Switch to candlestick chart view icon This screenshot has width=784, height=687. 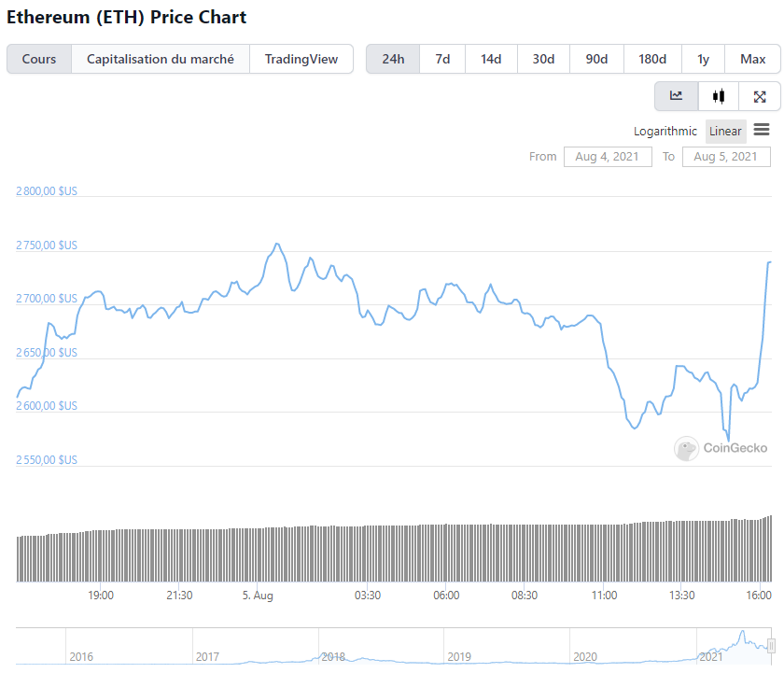pyautogui.click(x=719, y=96)
